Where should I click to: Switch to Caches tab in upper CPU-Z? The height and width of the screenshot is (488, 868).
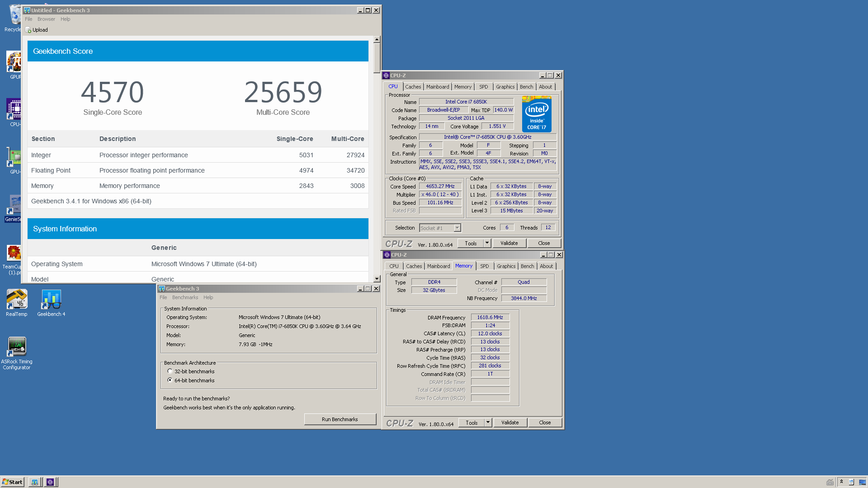[413, 87]
